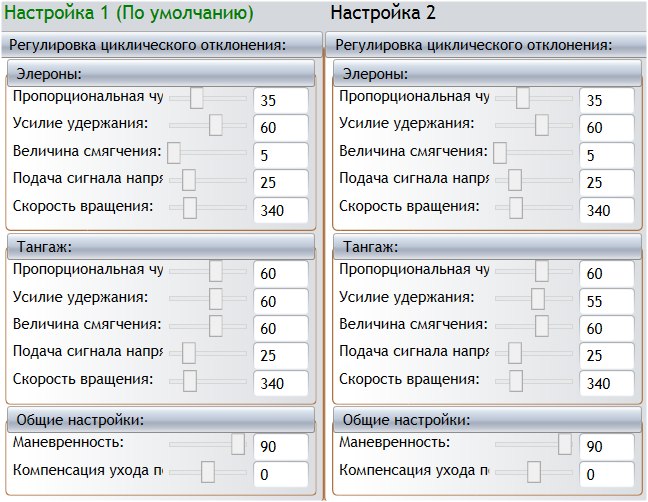The width and height of the screenshot is (648, 502).
Task: Click Элероны Величина смягчения slider in Настройка 1
Action: tap(174, 152)
